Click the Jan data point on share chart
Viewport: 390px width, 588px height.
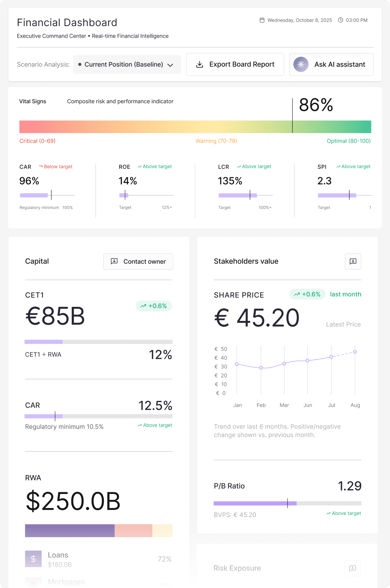click(237, 364)
